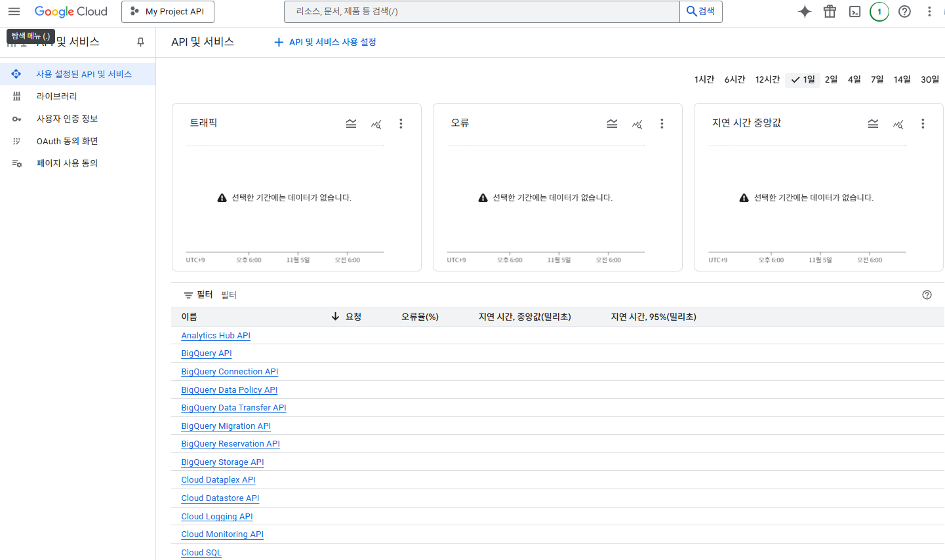945x560 pixels.
Task: Open the BigQuery Migration API link
Action: tap(226, 426)
